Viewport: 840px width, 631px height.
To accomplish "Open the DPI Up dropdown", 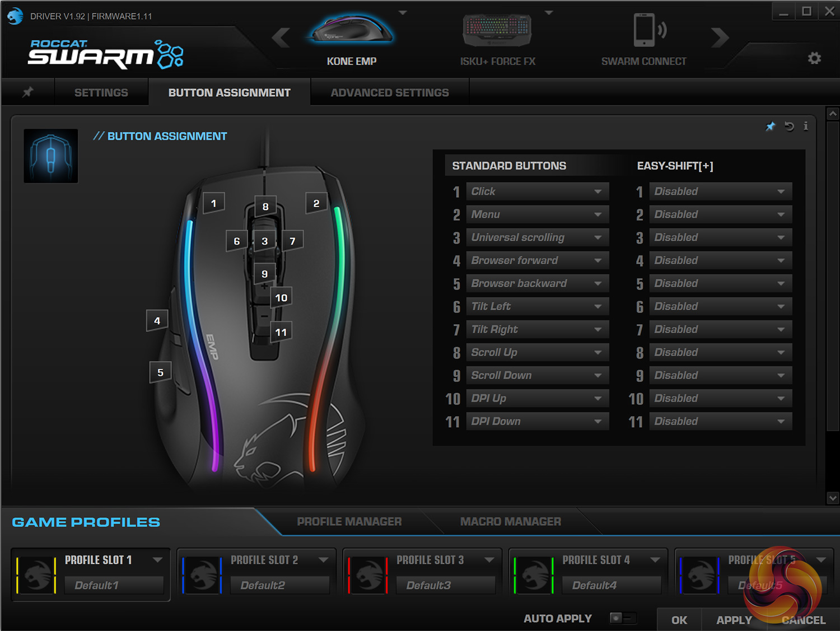I will click(x=538, y=398).
